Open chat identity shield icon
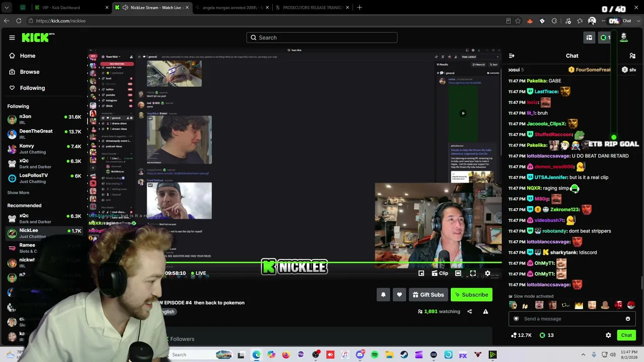The image size is (644, 362). [516, 319]
